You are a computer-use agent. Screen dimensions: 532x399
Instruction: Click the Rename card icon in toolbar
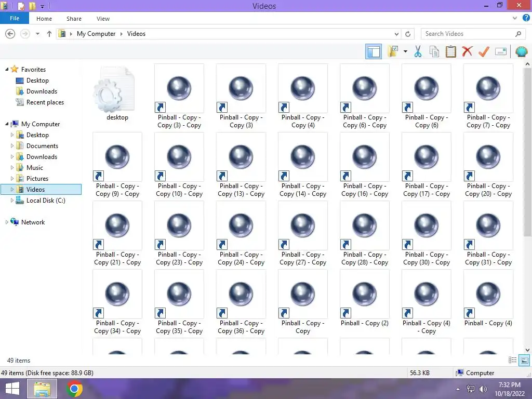(x=500, y=51)
